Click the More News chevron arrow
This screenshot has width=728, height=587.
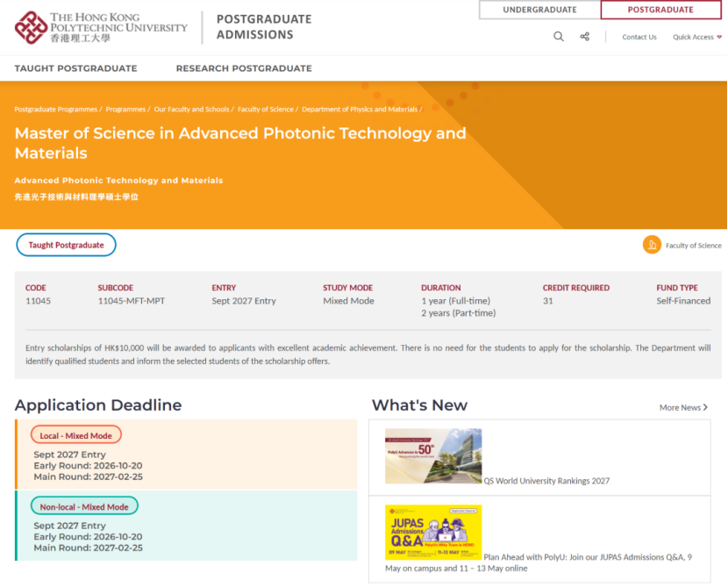706,407
